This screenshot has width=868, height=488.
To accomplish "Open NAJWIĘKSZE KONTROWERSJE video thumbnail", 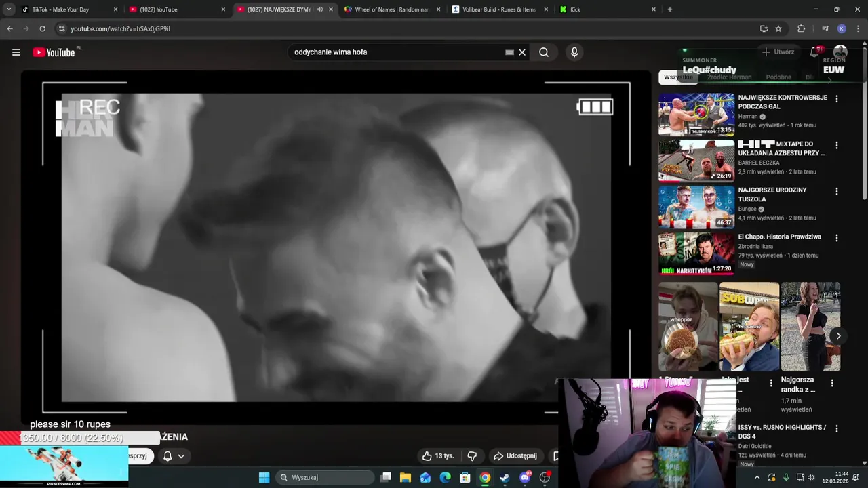I will pos(696,115).
